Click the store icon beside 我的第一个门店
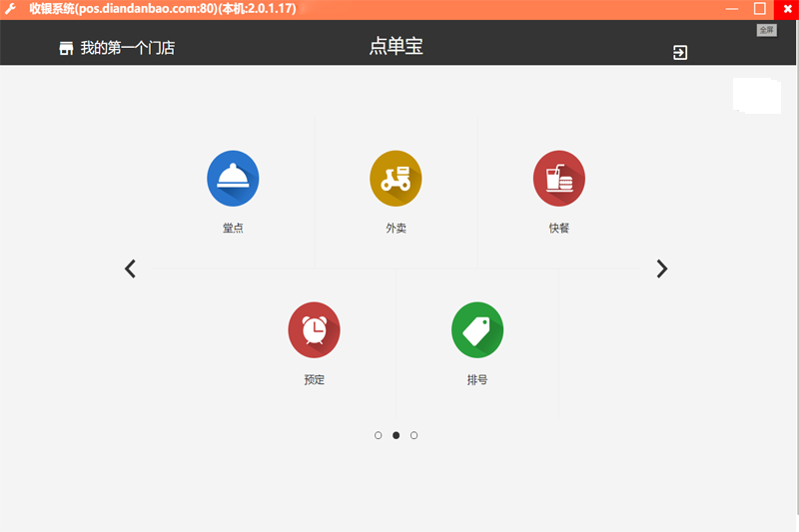Viewport: 799px width, 532px height. (x=66, y=48)
